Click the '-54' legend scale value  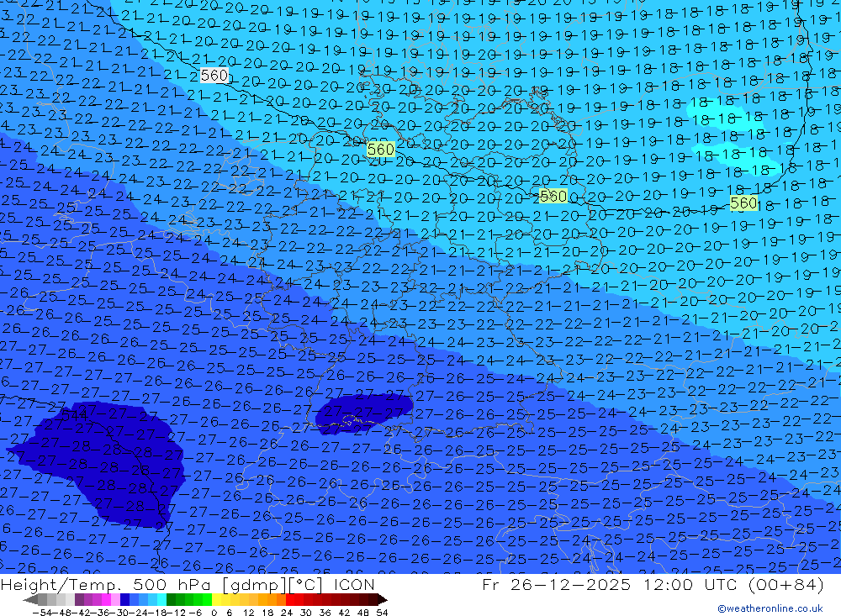pos(43,613)
